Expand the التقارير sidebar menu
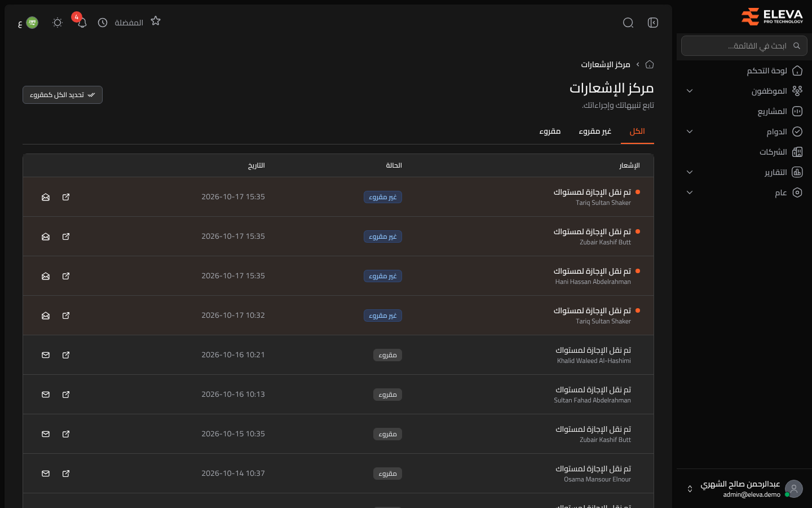Image resolution: width=812 pixels, height=508 pixels. coord(690,172)
